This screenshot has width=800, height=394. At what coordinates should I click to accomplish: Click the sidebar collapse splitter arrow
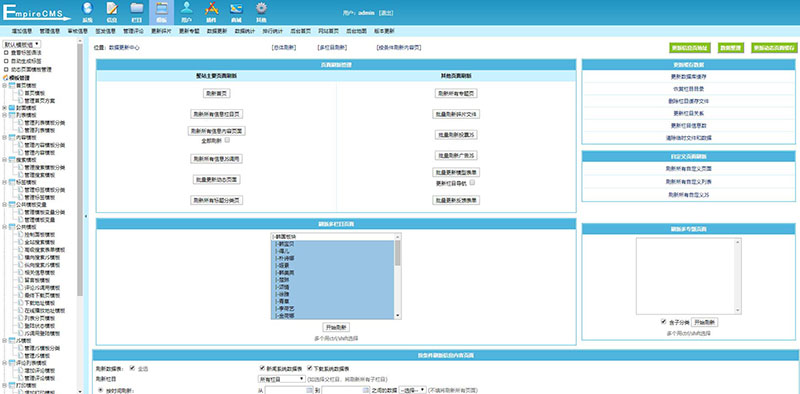[86, 216]
